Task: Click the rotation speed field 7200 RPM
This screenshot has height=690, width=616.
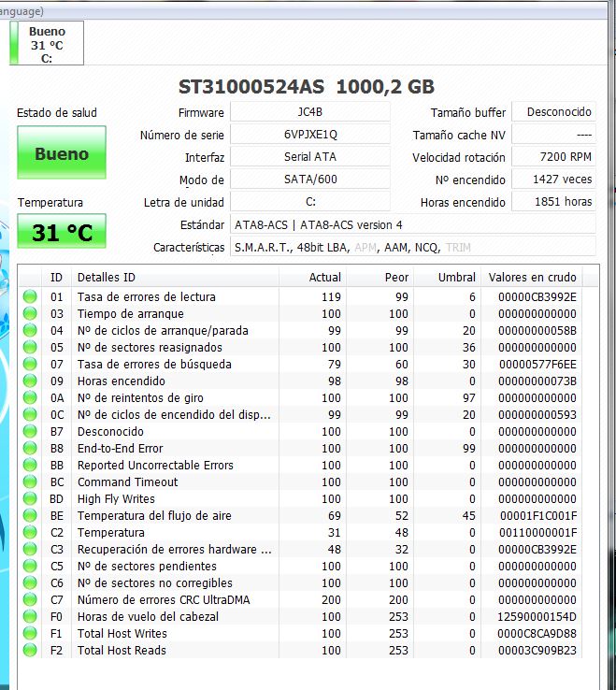Action: [x=554, y=157]
